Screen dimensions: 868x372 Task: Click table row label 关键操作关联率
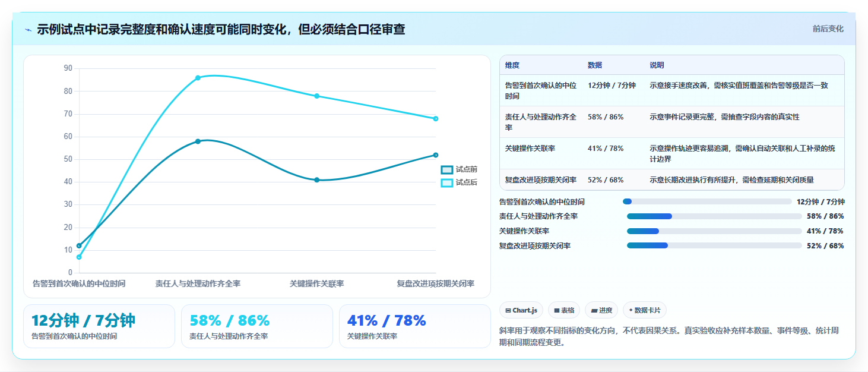[530, 149]
